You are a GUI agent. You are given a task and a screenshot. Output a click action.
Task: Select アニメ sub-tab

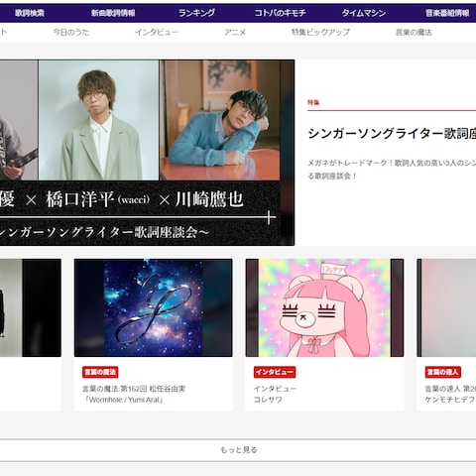[x=235, y=32]
